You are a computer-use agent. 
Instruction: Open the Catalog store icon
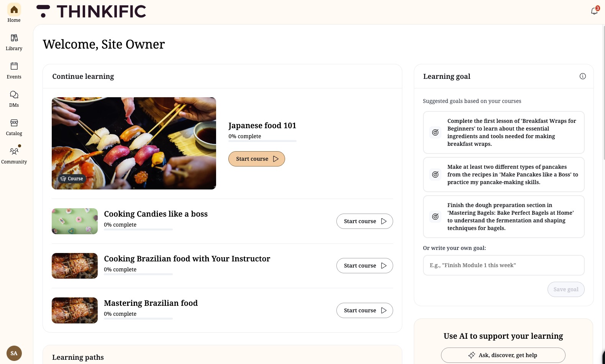coord(14,123)
